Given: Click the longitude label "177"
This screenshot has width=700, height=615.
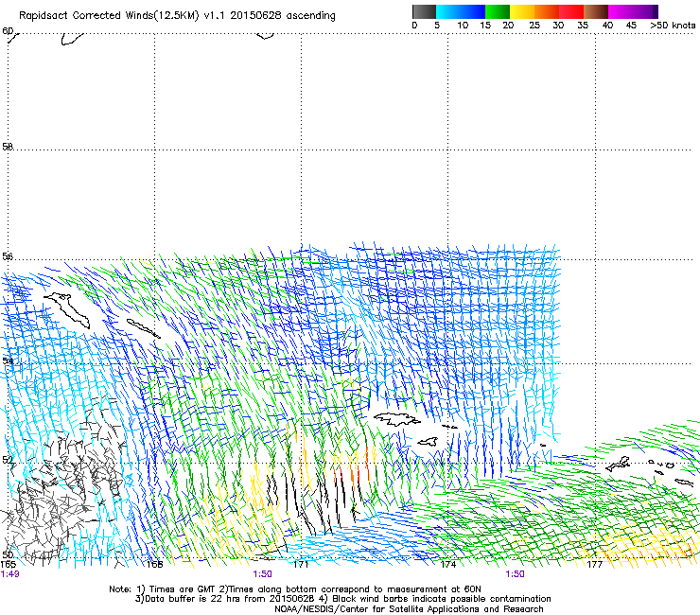Looking at the screenshot, I should [595, 565].
